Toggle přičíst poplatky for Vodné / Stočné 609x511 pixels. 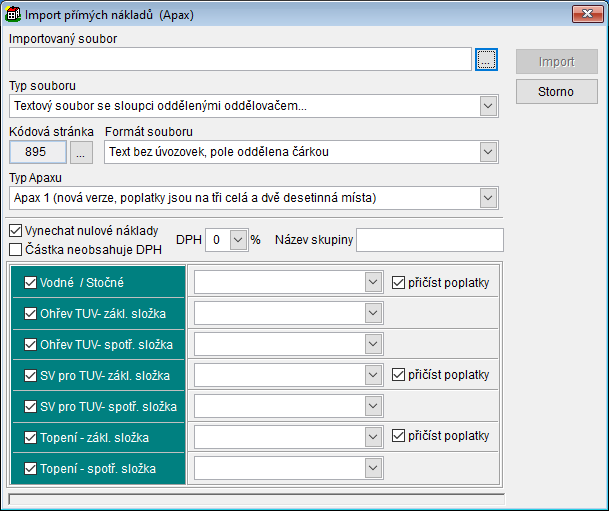pos(399,283)
